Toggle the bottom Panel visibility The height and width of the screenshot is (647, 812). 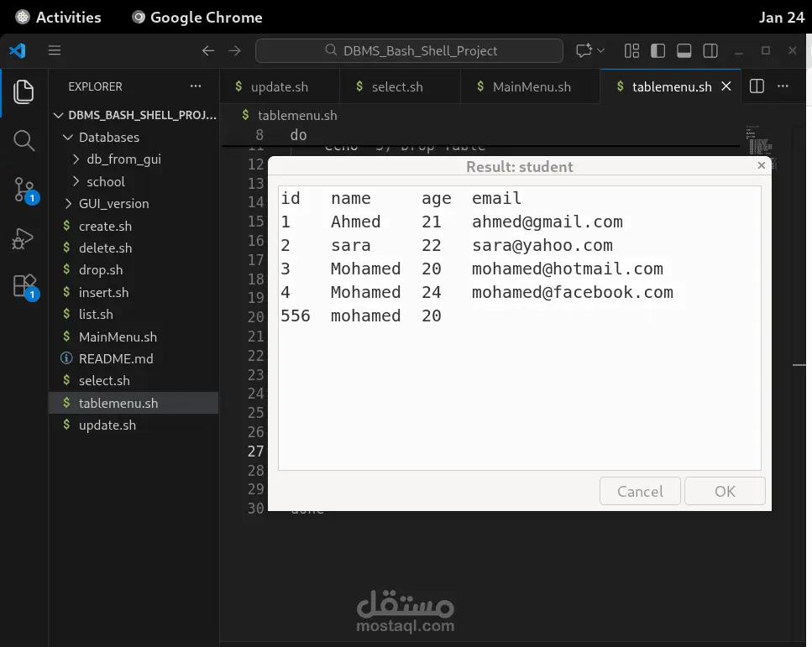pyautogui.click(x=684, y=50)
